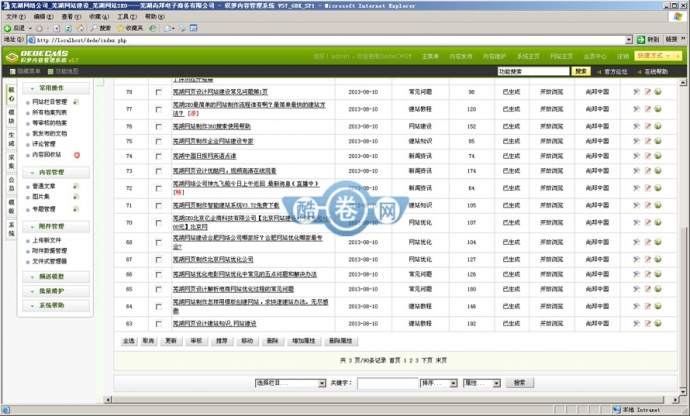Click the edit icon in row 78

click(647, 92)
